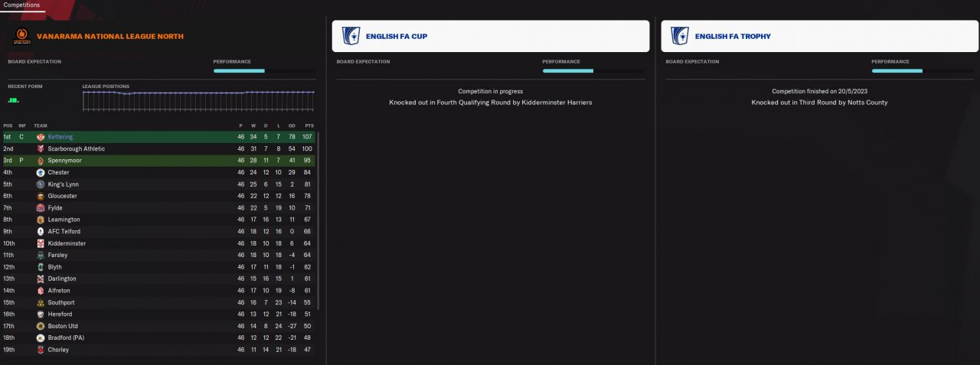Click the GD column header
Viewport: 980px width, 365px height.
coord(292,125)
